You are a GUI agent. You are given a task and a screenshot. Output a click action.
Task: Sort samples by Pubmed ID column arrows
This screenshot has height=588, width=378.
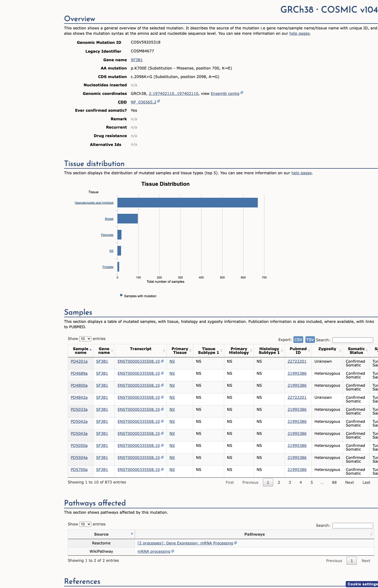point(309,351)
